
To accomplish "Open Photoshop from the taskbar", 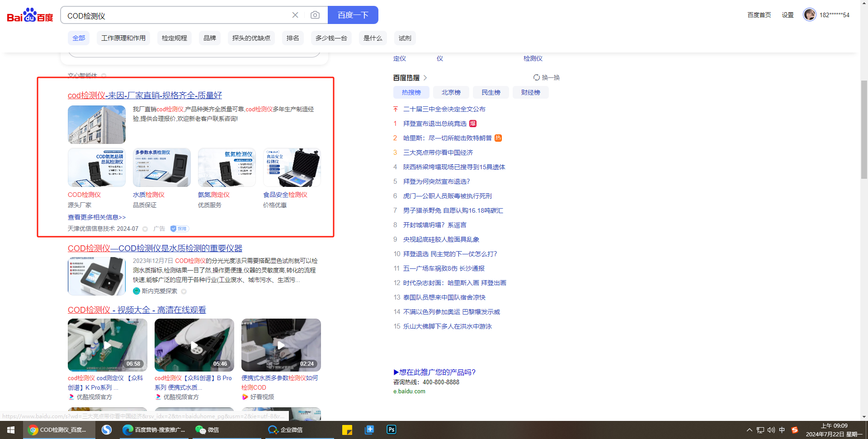I will [x=392, y=429].
